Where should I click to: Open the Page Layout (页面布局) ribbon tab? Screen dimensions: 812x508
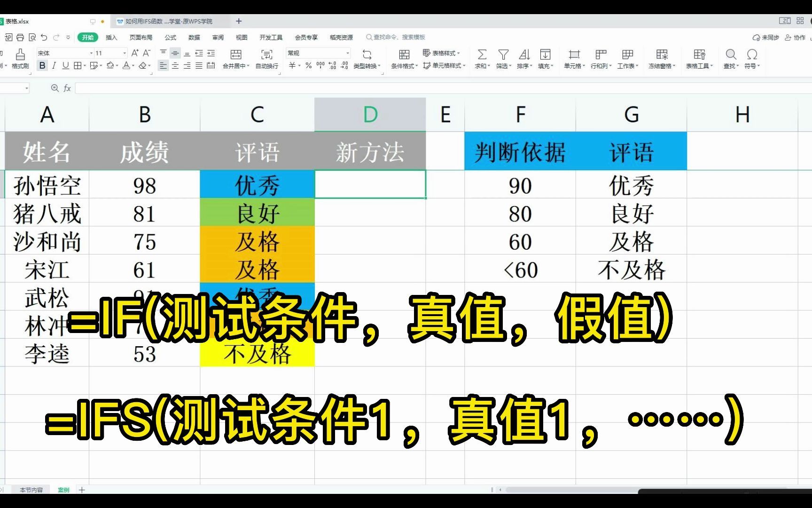141,37
